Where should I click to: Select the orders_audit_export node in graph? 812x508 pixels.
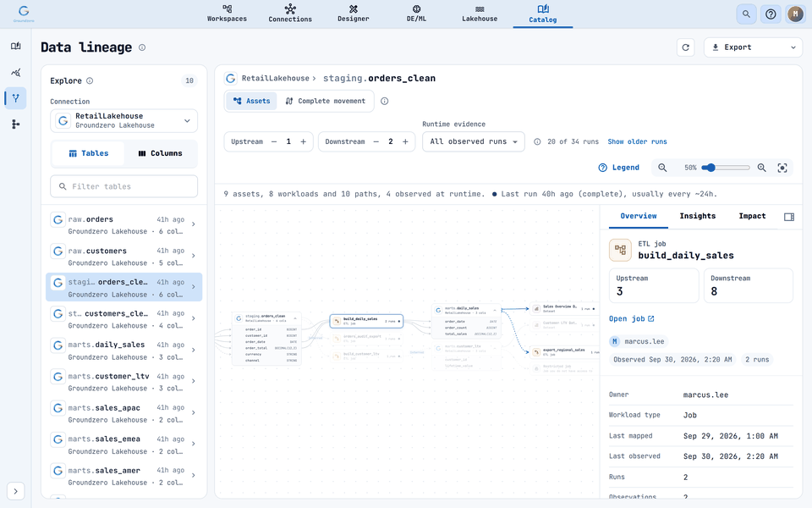point(366,338)
